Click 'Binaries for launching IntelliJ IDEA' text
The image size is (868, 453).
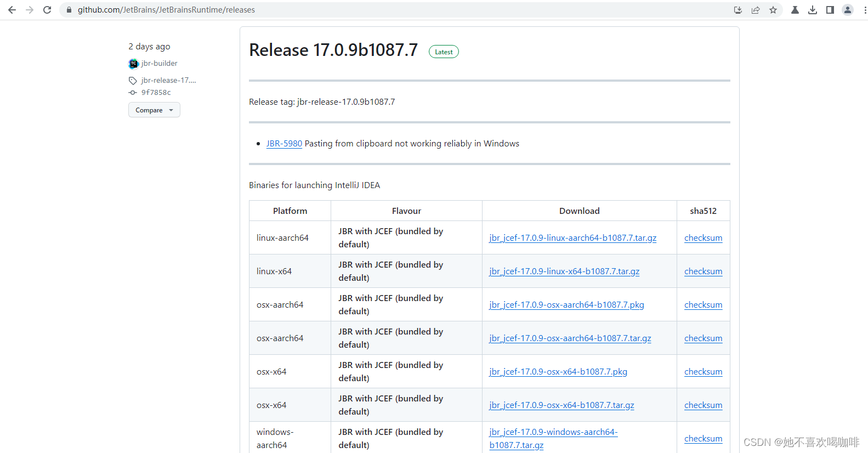click(x=315, y=185)
